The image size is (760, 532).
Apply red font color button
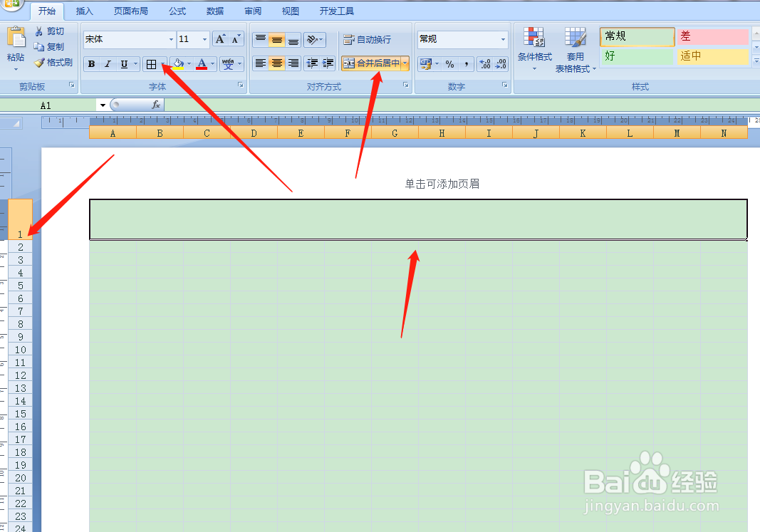click(x=202, y=64)
